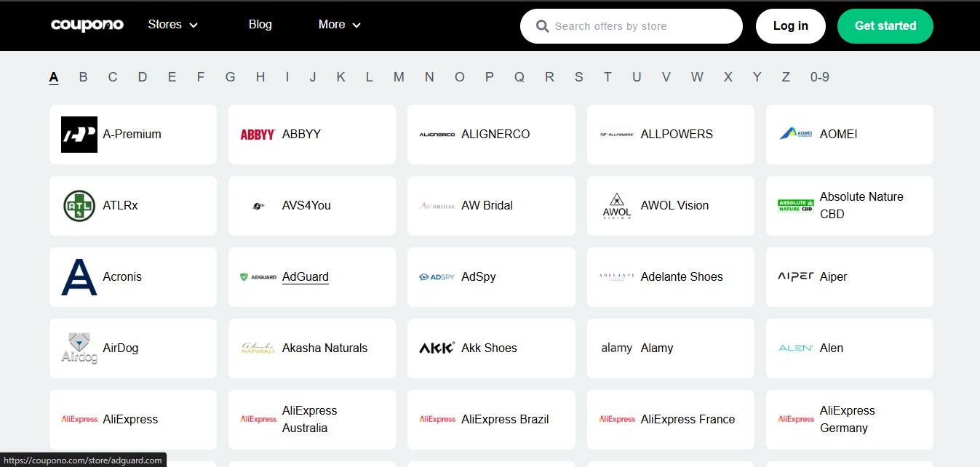
Task: Click the Akk Shoes logo
Action: click(x=437, y=348)
